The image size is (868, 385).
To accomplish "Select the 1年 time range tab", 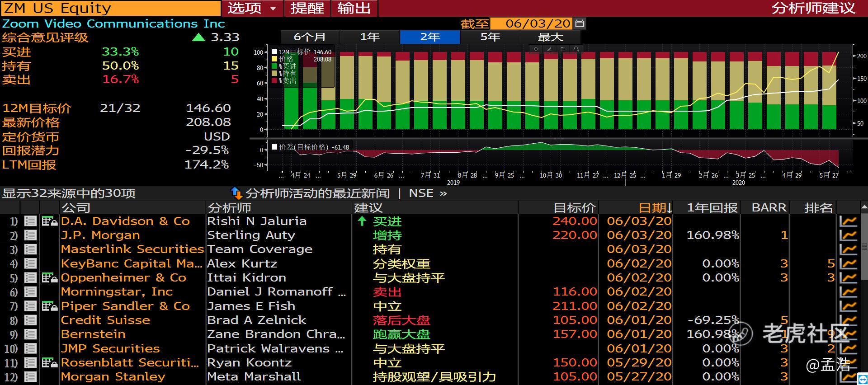I will click(x=370, y=37).
